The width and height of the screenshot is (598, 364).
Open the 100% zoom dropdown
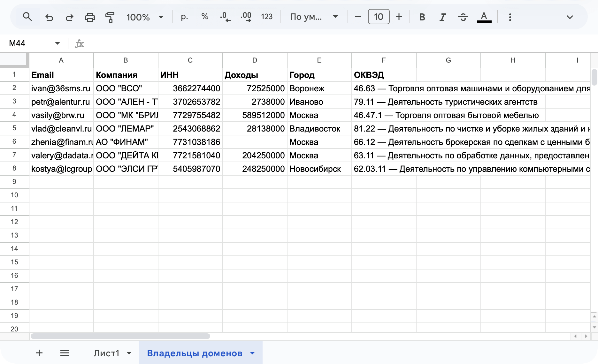(145, 17)
